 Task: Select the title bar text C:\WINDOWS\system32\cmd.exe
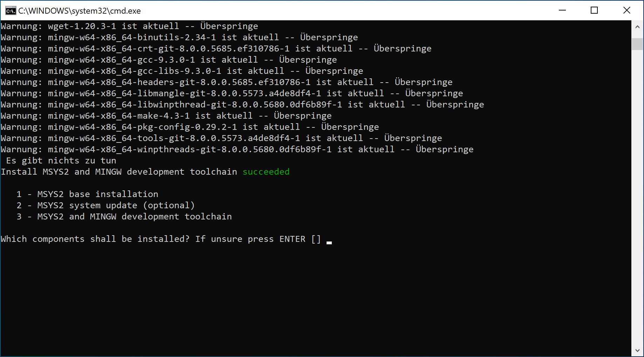coord(80,10)
